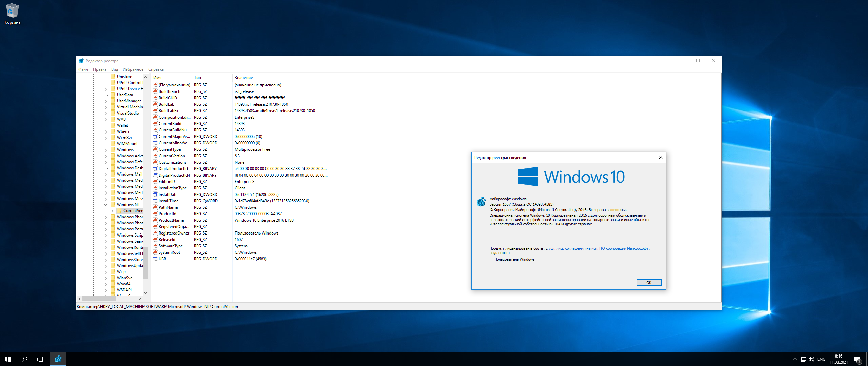Expand the VisualStudio tree node
868x366 pixels.
click(106, 113)
